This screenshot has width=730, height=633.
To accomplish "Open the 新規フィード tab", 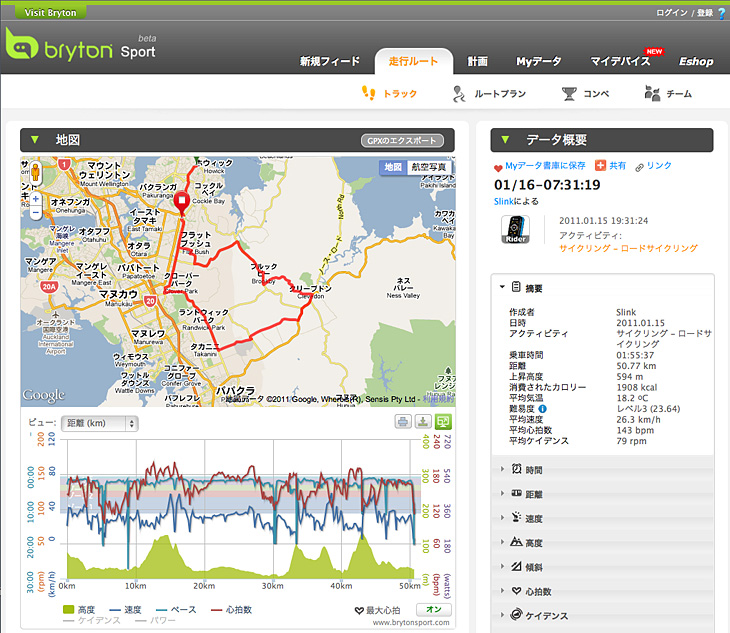I will click(330, 61).
